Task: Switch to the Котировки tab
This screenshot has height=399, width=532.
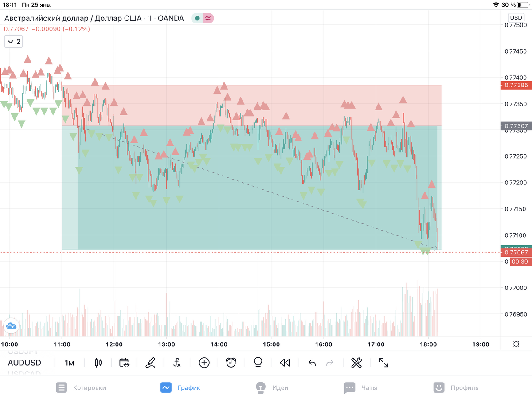Action: pos(81,387)
